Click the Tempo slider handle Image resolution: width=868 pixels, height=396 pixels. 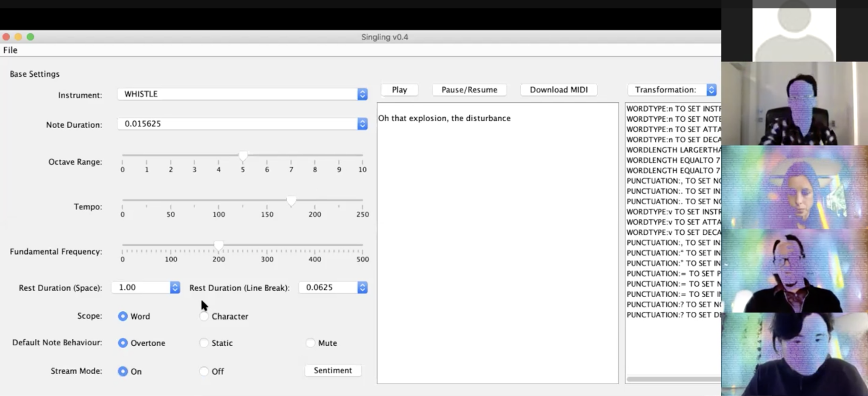pyautogui.click(x=291, y=201)
